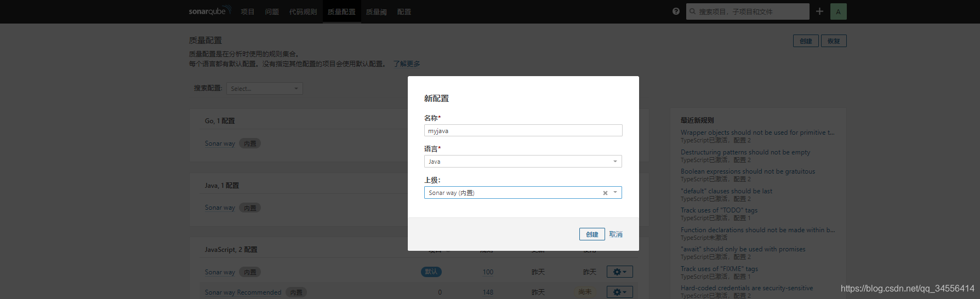The image size is (980, 299).
Task: Open the user avatar A menu
Action: [838, 12]
